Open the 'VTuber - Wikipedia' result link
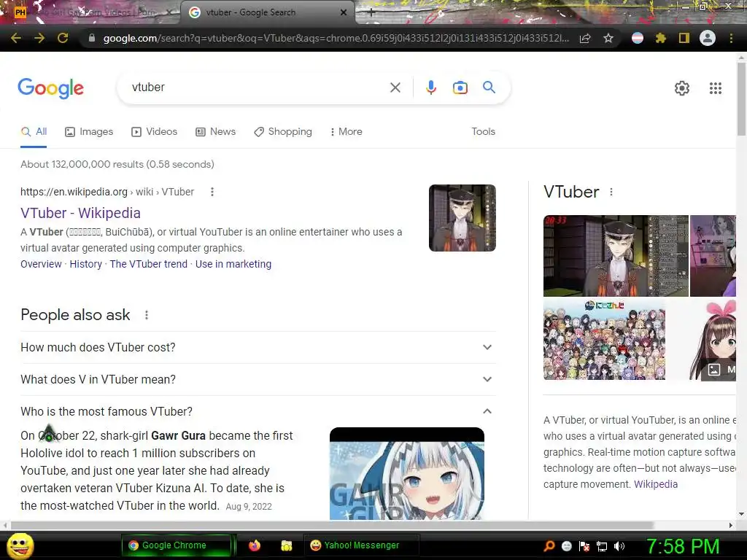This screenshot has height=560, width=747. tap(80, 213)
